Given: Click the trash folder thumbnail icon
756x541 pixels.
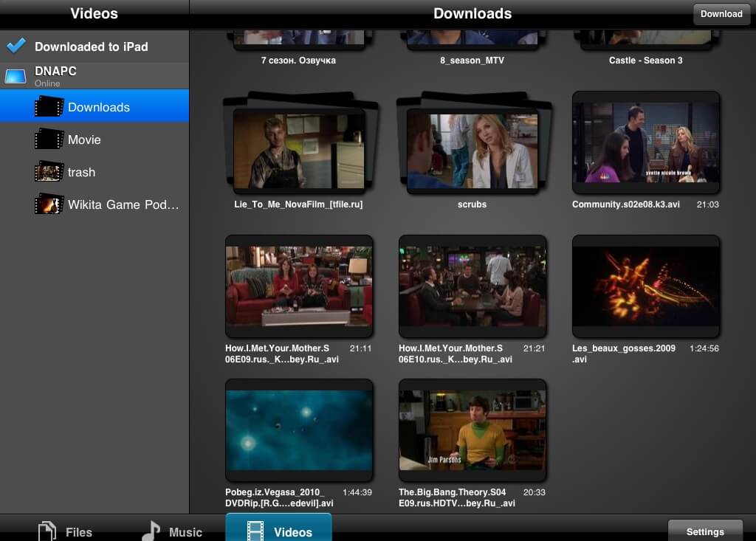Looking at the screenshot, I should (49, 172).
